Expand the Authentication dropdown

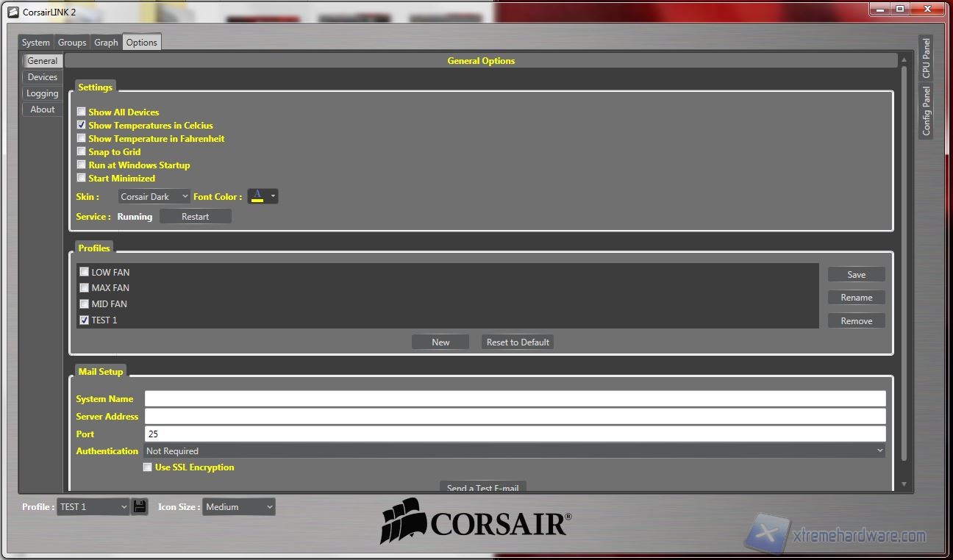[x=514, y=450]
